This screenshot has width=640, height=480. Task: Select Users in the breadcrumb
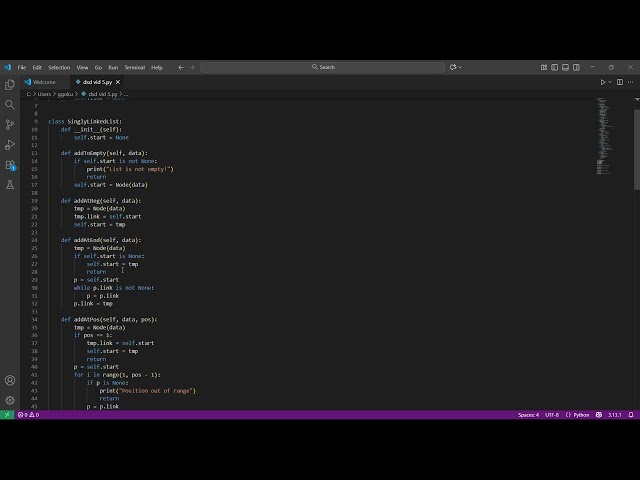tap(44, 94)
